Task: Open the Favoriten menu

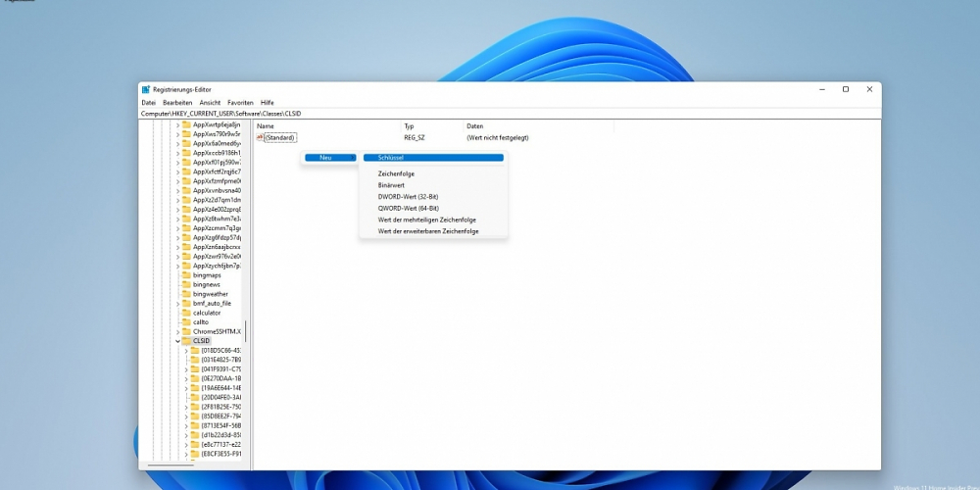Action: pos(241,103)
